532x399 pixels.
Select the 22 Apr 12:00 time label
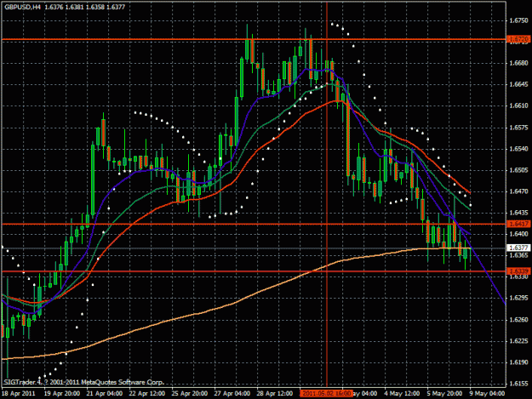click(x=147, y=394)
